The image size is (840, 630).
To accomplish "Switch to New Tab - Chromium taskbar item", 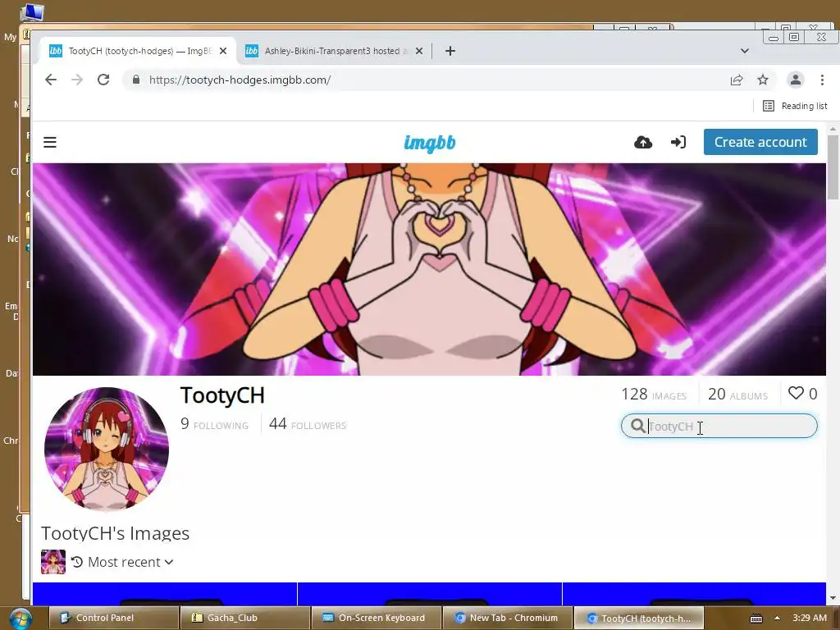I will 508,618.
